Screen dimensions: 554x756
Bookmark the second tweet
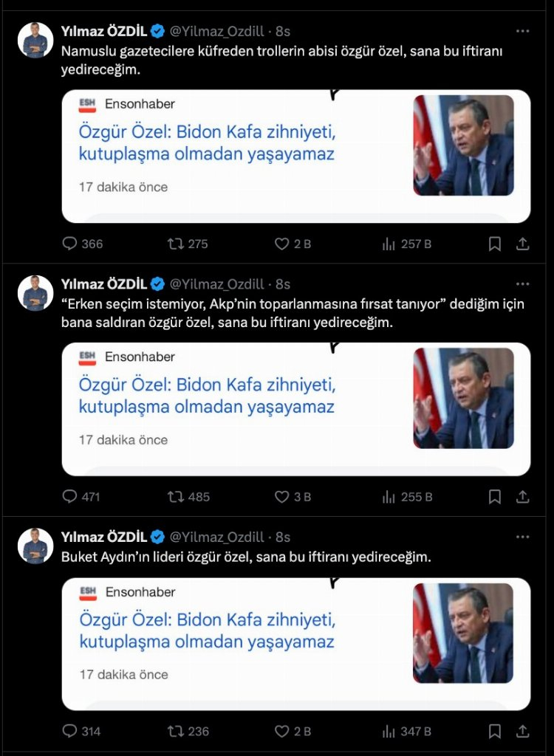pyautogui.click(x=495, y=497)
